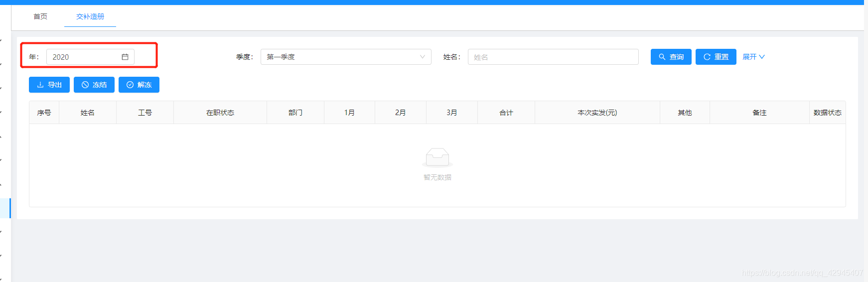The height and width of the screenshot is (282, 868).
Task: Focus the 姓名 name input field
Action: click(553, 57)
